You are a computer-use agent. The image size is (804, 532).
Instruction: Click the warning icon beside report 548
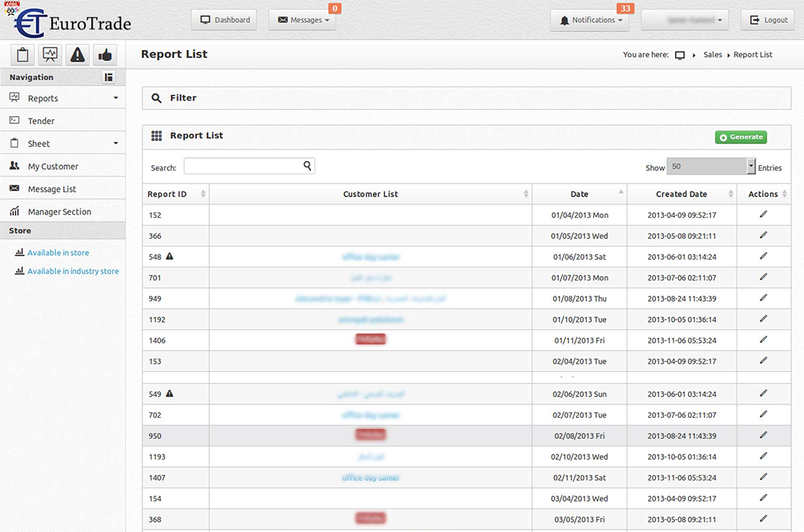(170, 257)
